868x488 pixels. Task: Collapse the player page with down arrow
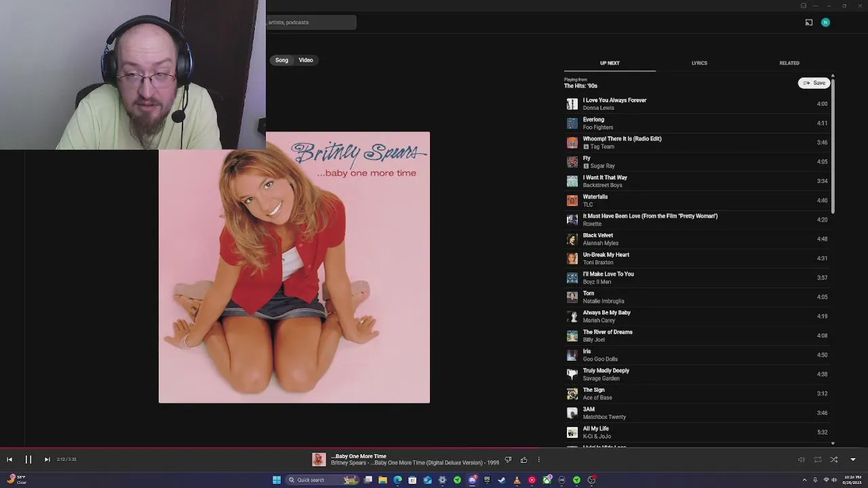click(853, 460)
